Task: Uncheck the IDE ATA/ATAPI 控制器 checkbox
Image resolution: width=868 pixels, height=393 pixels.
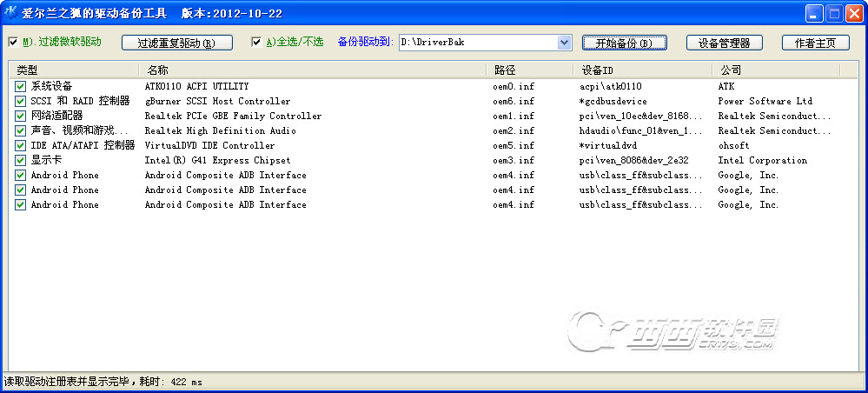Action: coord(21,146)
